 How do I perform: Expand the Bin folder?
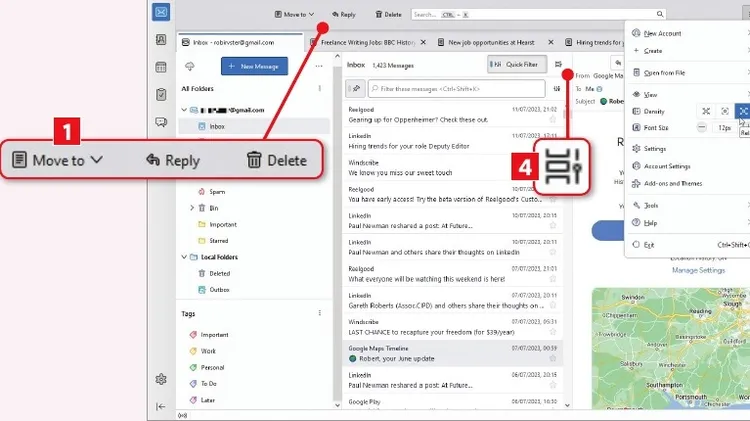coord(192,208)
